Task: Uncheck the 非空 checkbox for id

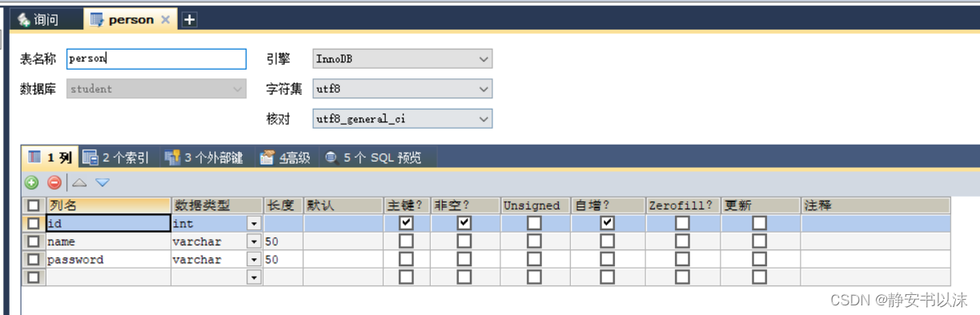Action: point(464,223)
